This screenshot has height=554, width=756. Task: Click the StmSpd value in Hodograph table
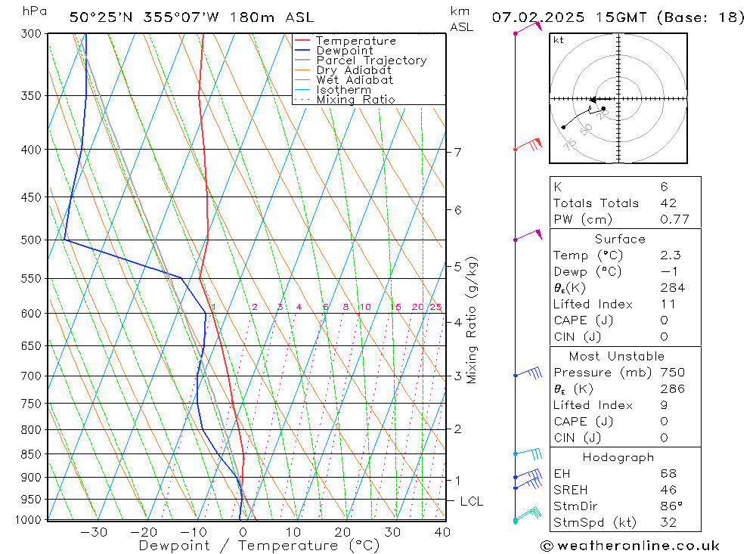pos(668,522)
